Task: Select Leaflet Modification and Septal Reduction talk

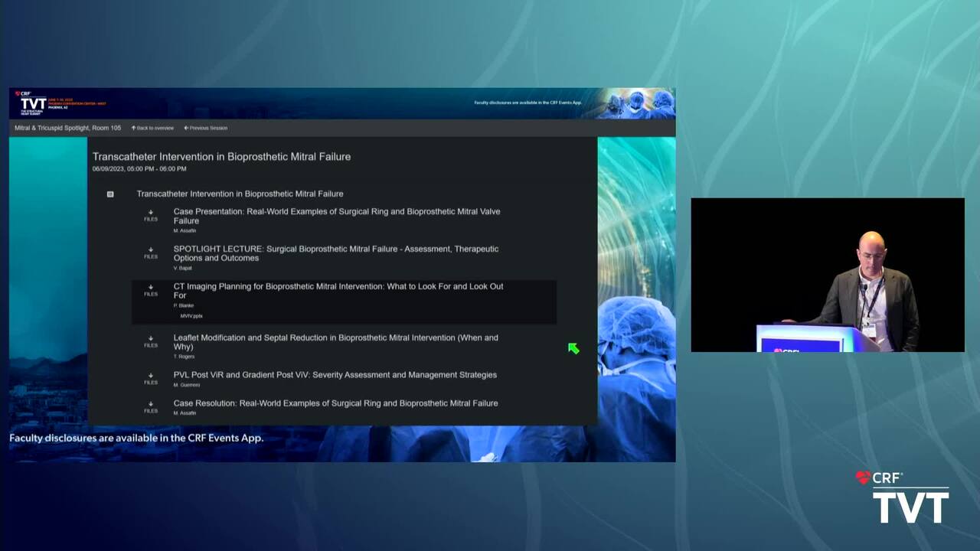Action: (336, 342)
